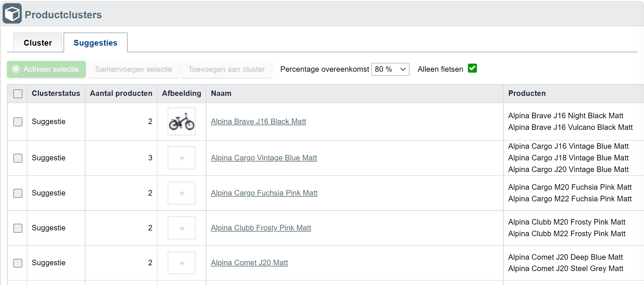Switch to the Cluster tab
Viewport: 644px width, 285px height.
tap(38, 43)
